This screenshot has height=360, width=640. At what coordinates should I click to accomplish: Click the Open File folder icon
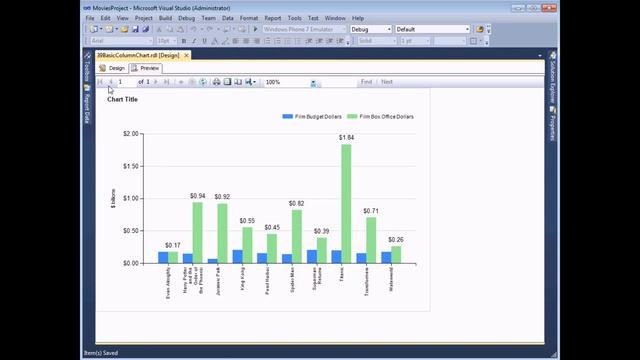124,29
